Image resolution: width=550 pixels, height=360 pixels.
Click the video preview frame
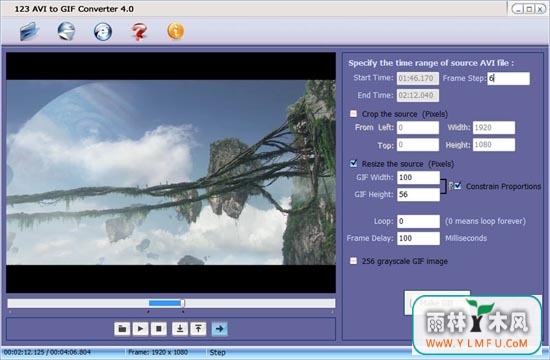(171, 172)
